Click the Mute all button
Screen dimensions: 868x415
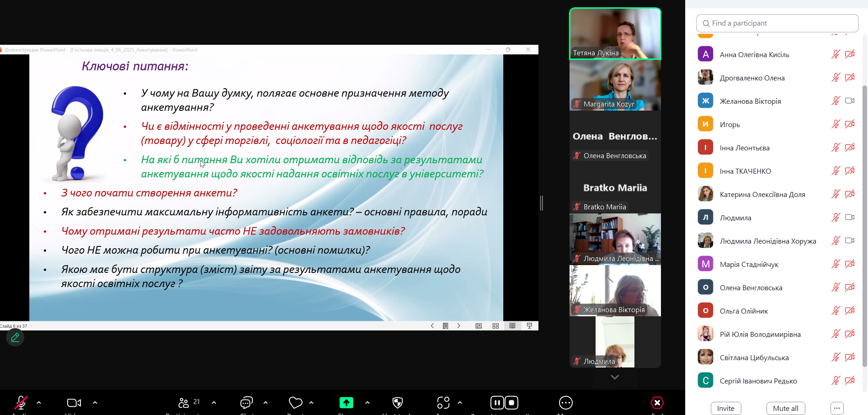point(785,408)
